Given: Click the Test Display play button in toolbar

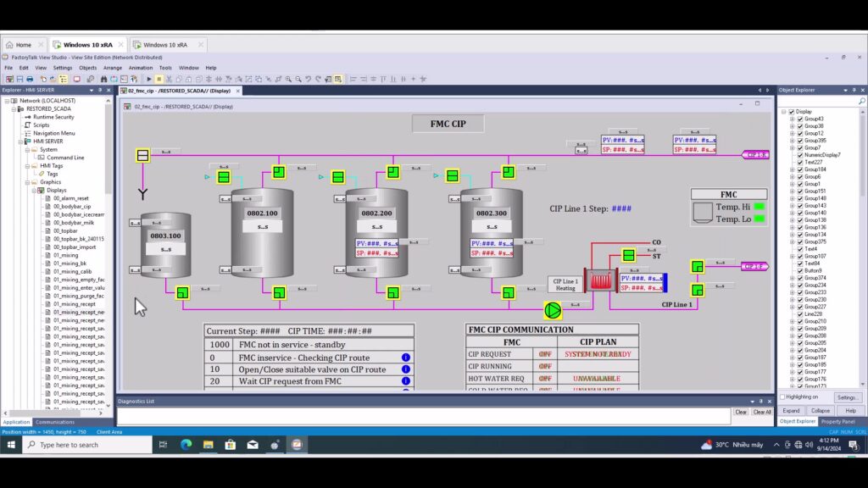Looking at the screenshot, I should pyautogui.click(x=149, y=79).
